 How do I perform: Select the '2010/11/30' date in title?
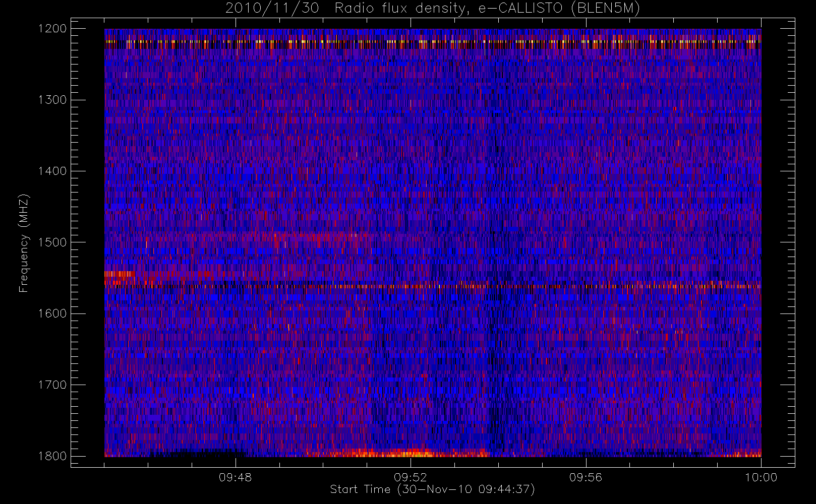click(272, 9)
